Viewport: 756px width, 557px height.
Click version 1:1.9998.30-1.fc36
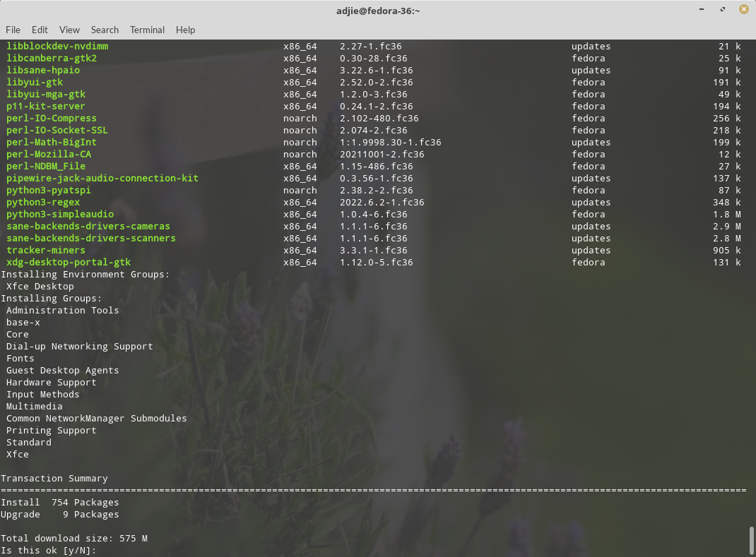point(391,143)
